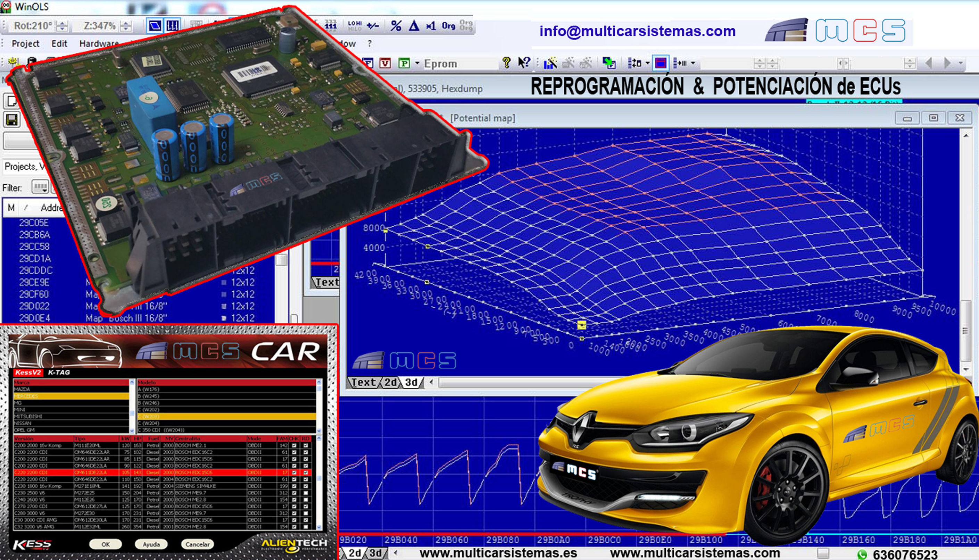Toggle RD checkbox for C230 2500 V6 row
Screen dimensions: 979x560
306,493
